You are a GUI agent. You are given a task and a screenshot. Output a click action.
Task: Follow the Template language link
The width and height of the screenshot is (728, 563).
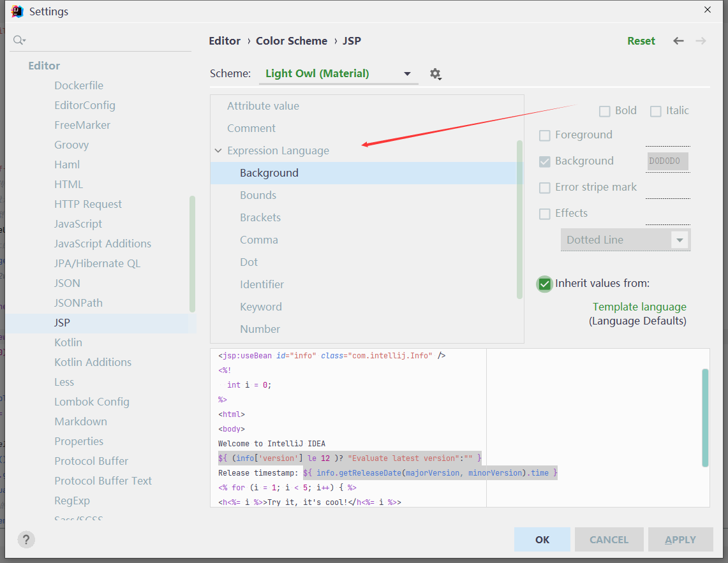[x=639, y=307]
